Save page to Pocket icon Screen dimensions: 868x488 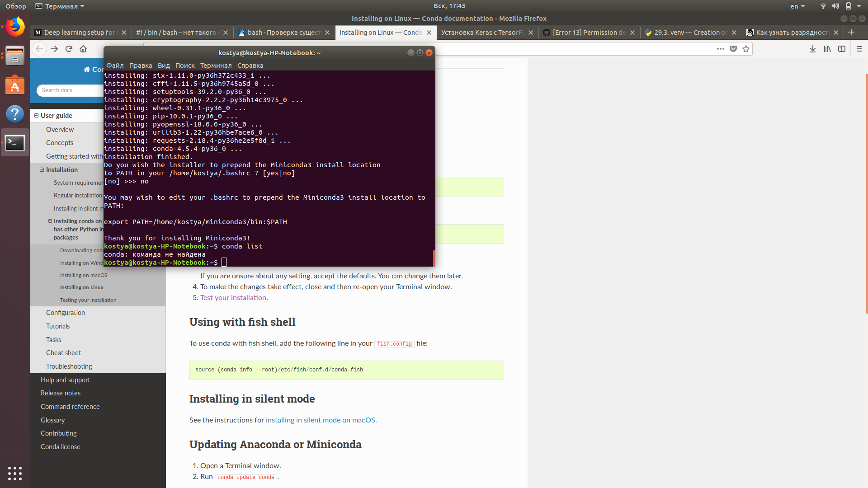(733, 49)
